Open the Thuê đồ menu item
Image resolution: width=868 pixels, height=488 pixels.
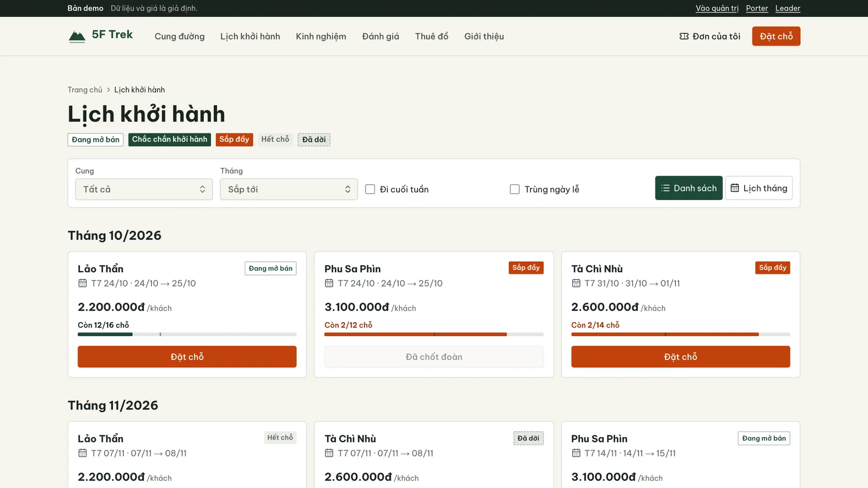pos(432,36)
